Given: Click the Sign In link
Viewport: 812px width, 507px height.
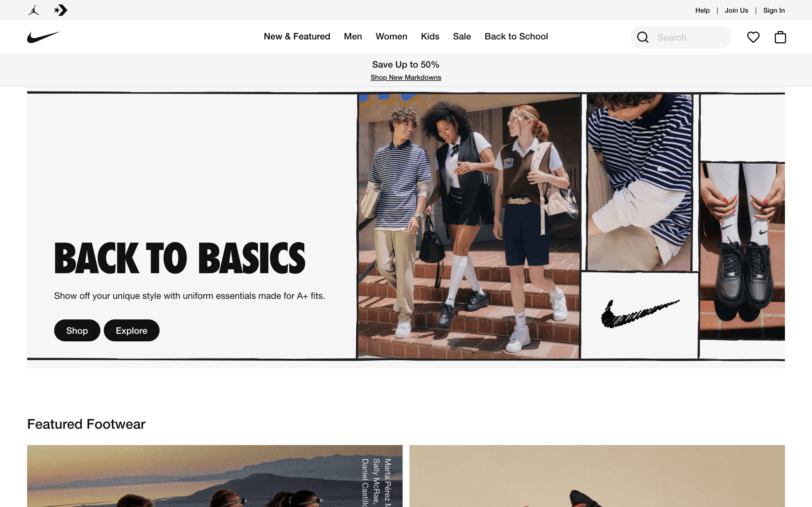Looking at the screenshot, I should [774, 10].
